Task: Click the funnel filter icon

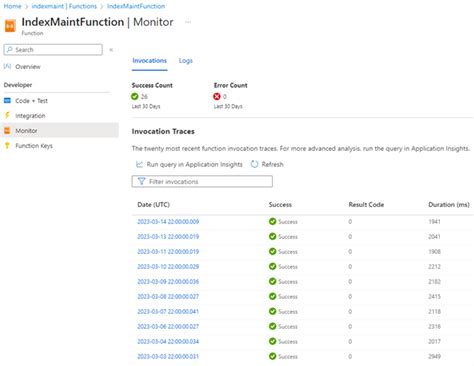Action: click(x=141, y=181)
